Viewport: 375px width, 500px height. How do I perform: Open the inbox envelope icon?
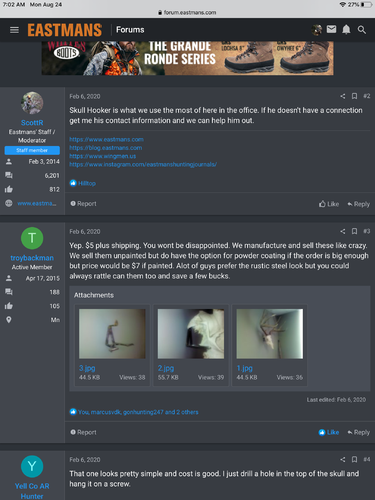point(331,29)
